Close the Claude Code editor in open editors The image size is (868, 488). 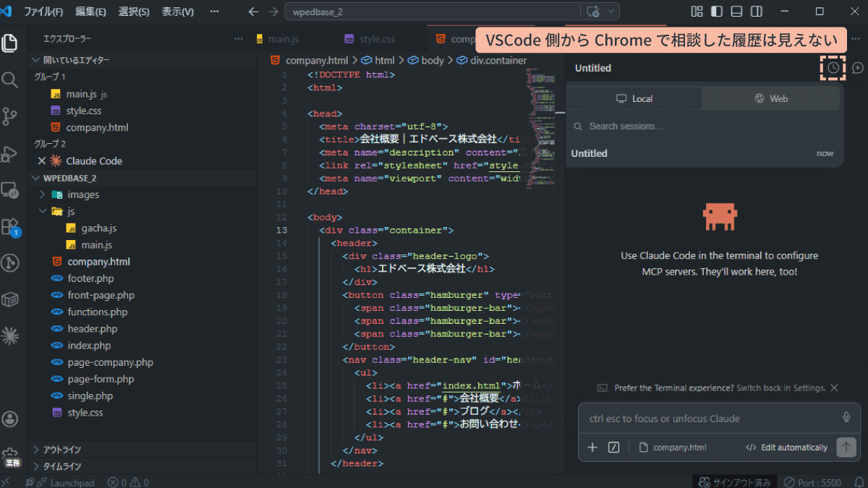41,160
